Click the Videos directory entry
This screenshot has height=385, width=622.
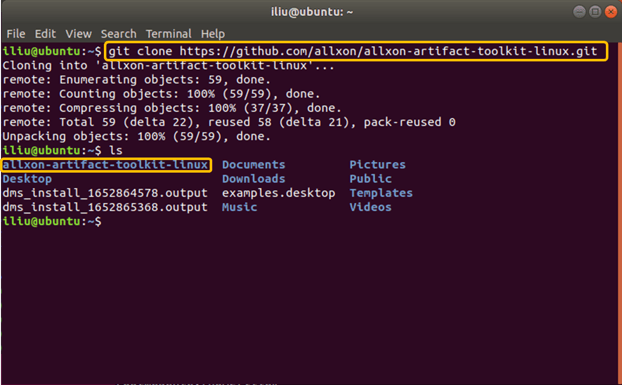[370, 207]
